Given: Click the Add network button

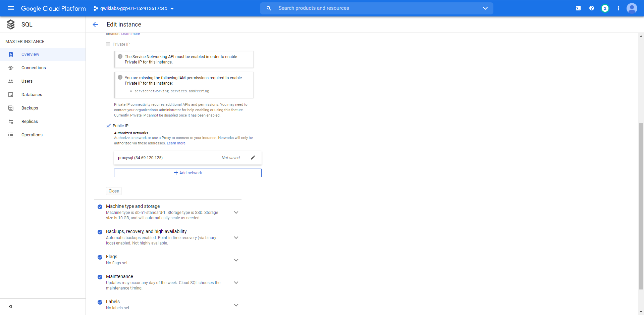Looking at the screenshot, I should coord(188,173).
